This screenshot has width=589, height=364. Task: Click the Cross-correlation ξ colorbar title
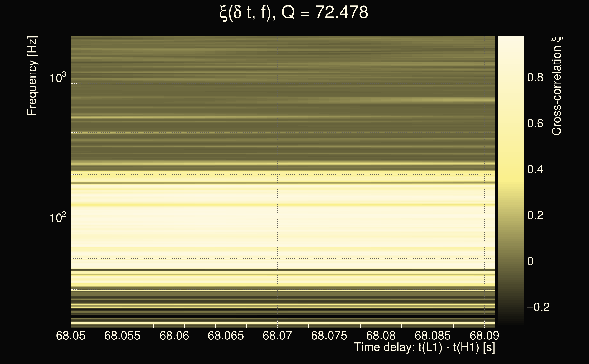(x=557, y=86)
